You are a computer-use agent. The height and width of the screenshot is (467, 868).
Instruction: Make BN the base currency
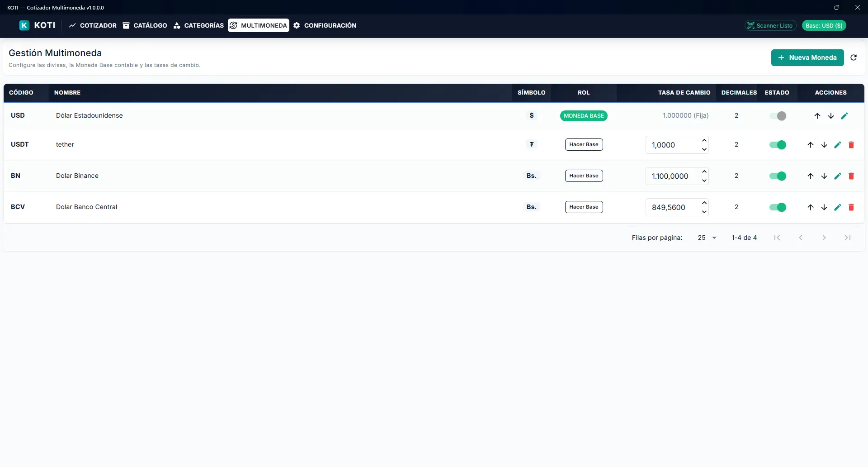click(x=584, y=176)
